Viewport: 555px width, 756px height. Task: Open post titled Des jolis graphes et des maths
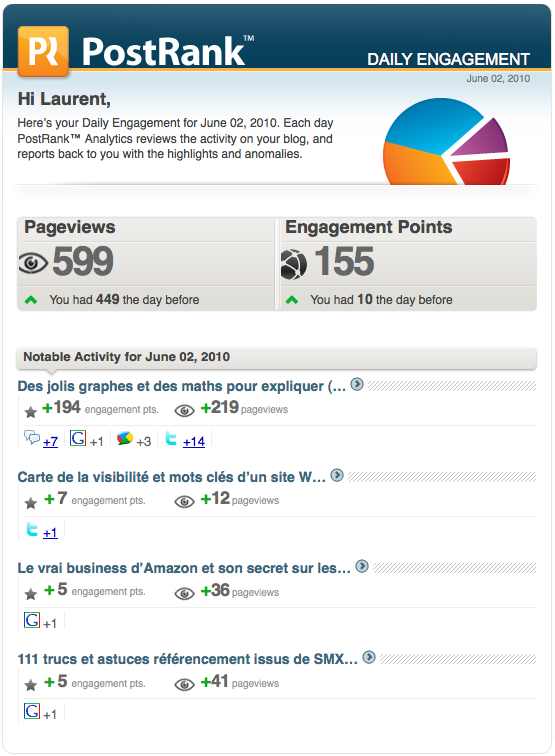point(182,386)
